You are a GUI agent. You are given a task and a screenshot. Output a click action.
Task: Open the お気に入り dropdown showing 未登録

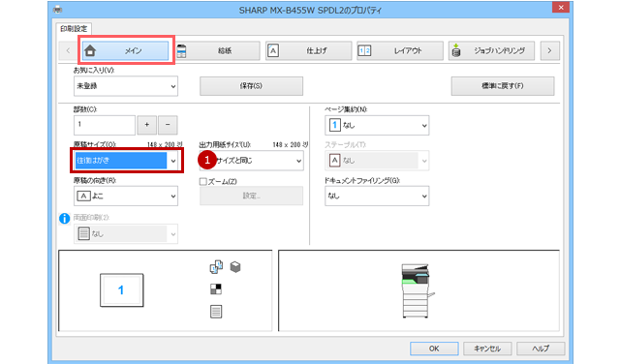pos(126,86)
